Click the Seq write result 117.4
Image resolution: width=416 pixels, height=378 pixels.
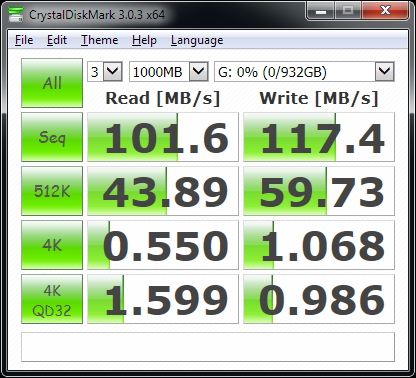click(319, 137)
